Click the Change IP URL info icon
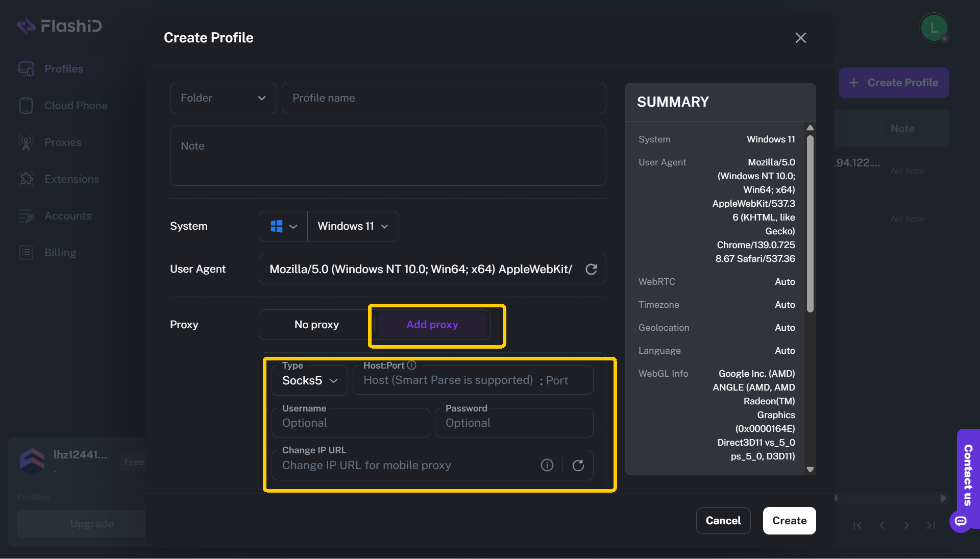 (547, 465)
